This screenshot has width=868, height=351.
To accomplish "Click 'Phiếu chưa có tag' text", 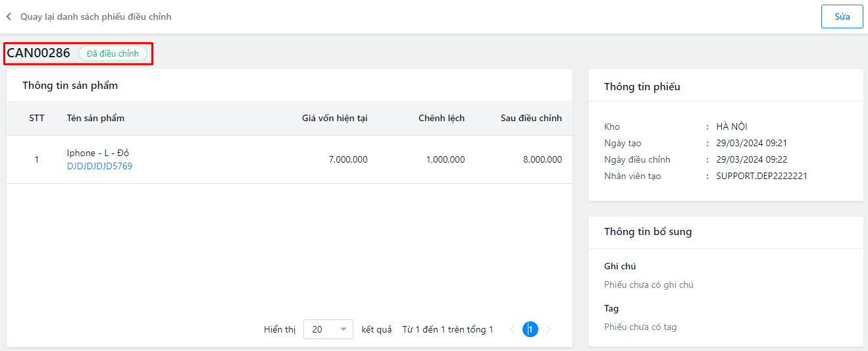I will click(x=640, y=327).
